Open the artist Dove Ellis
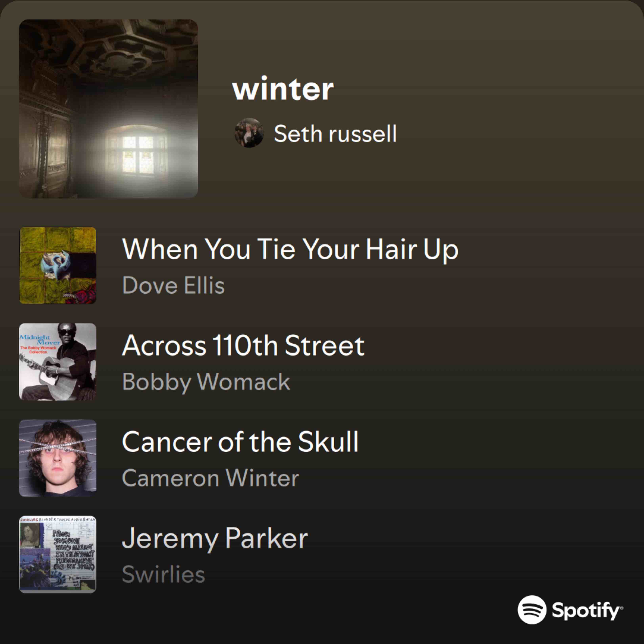 click(x=173, y=285)
